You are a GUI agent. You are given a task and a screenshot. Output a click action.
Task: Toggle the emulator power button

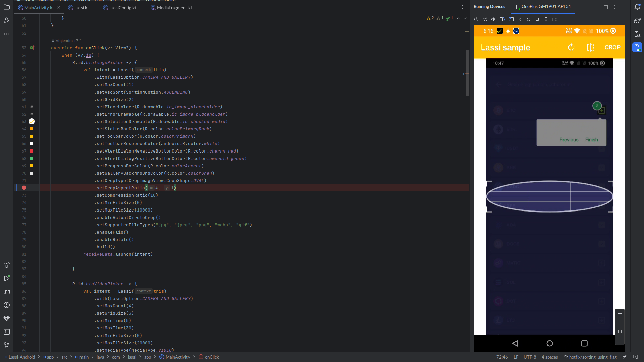point(476,19)
